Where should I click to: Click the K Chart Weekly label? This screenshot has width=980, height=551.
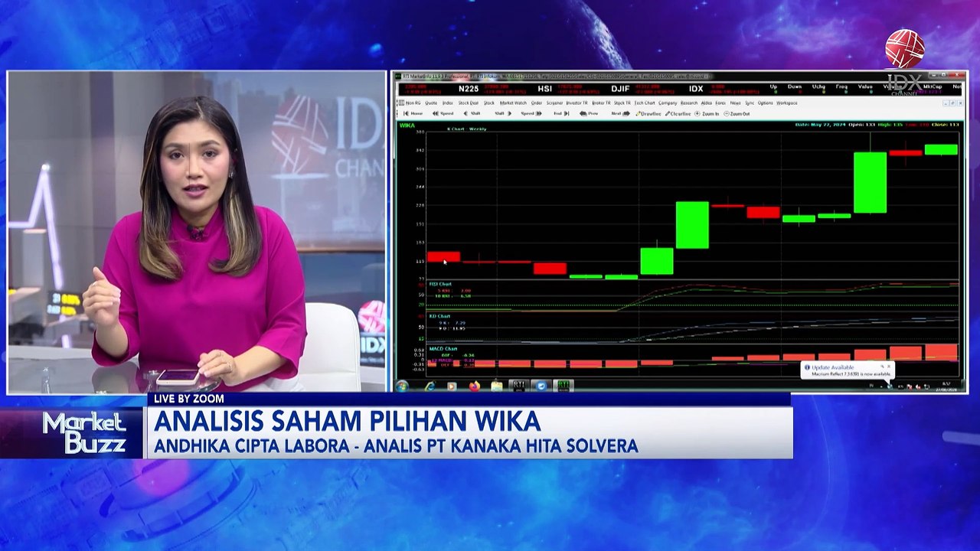point(466,129)
